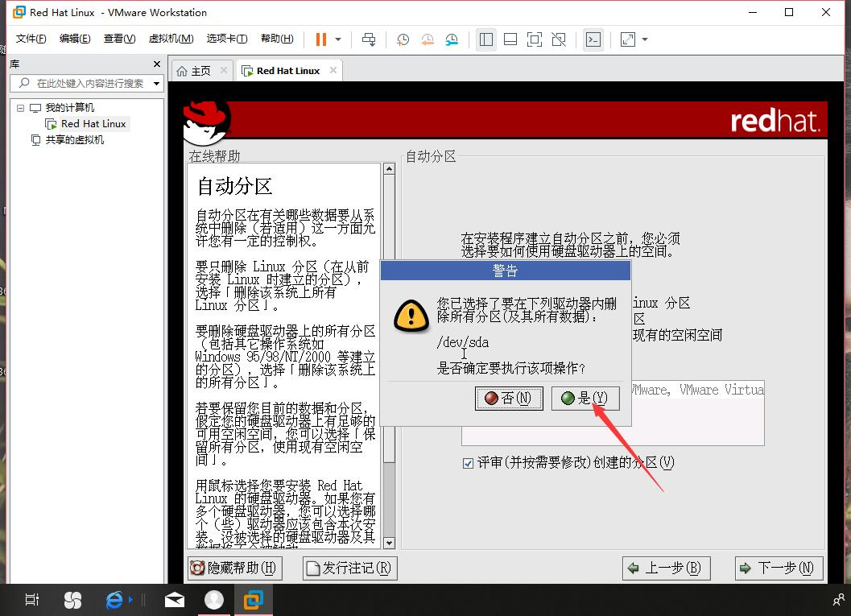The height and width of the screenshot is (616, 851).
Task: Click the library search input field
Action: (81, 83)
